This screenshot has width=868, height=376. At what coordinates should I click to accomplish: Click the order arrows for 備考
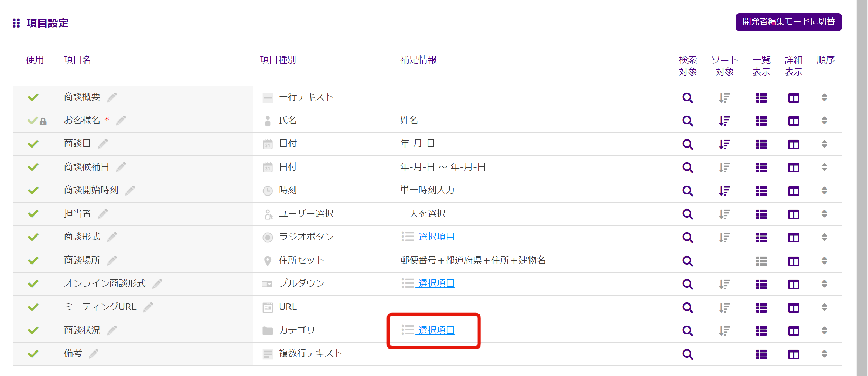pos(825,354)
